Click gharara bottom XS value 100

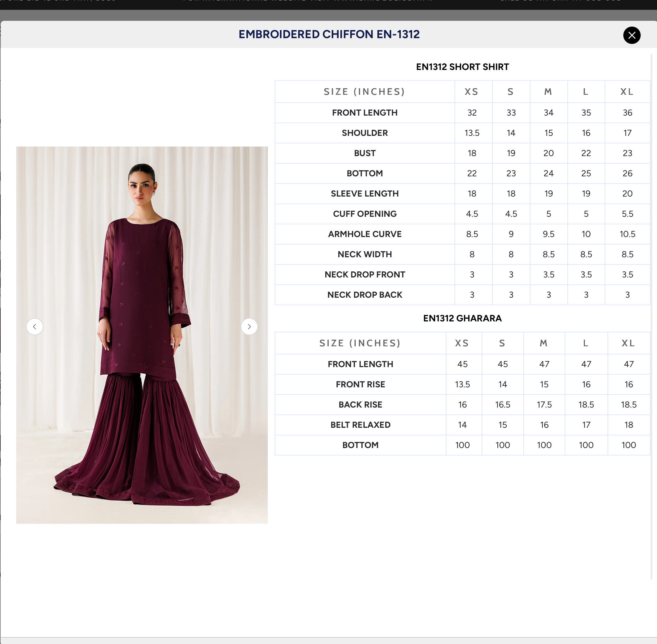(462, 445)
